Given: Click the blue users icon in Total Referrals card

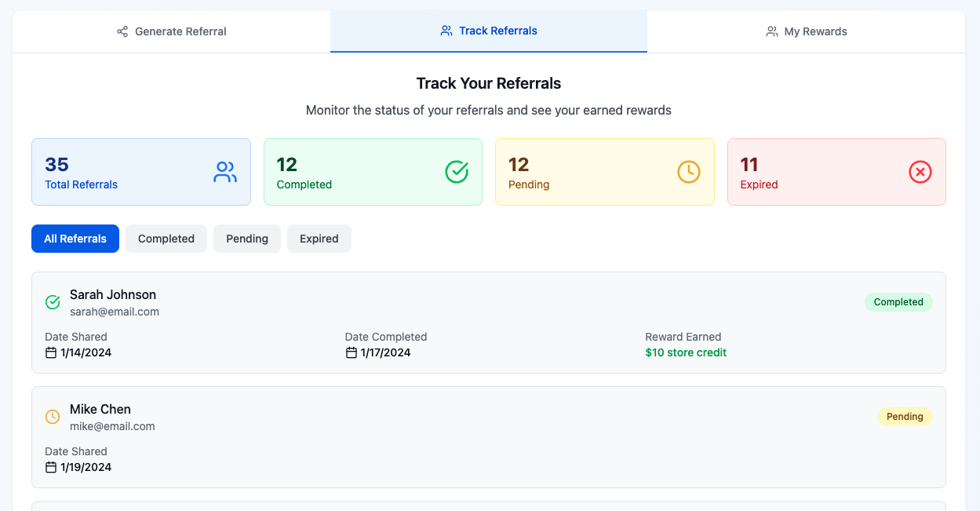Looking at the screenshot, I should [225, 172].
